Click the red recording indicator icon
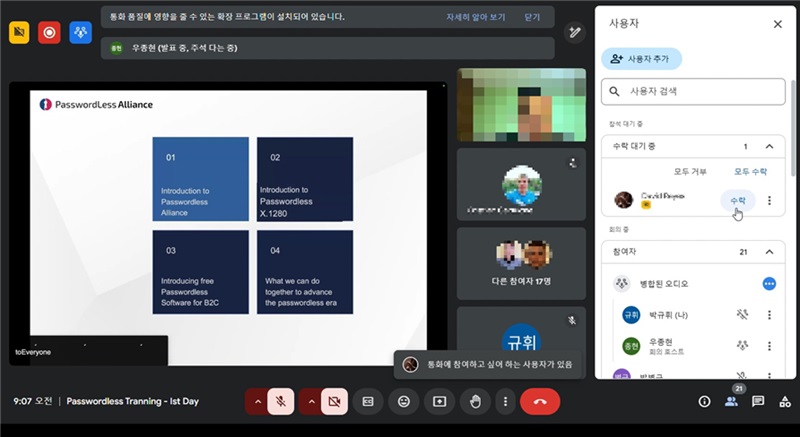Viewport: 800px width, 437px height. tap(48, 32)
